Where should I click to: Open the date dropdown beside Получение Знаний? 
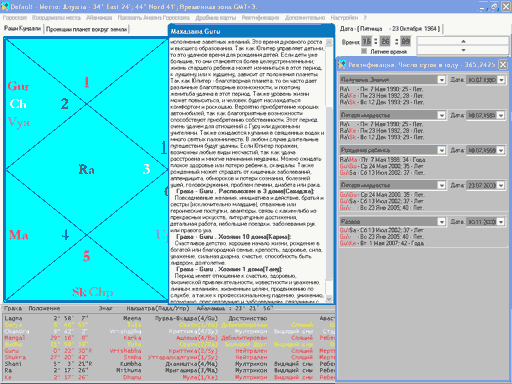click(x=501, y=80)
